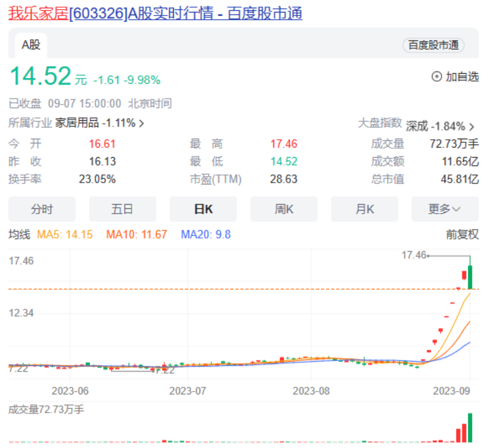Open the 我乐家居[603326] title link
Screen dimensions: 494x448
(155, 14)
